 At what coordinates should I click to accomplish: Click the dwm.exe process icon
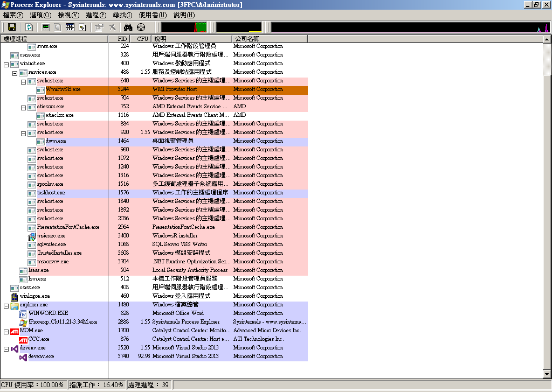40,141
